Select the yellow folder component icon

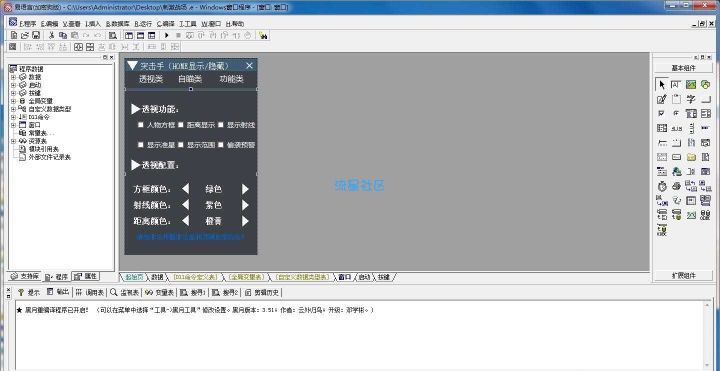[x=691, y=157]
